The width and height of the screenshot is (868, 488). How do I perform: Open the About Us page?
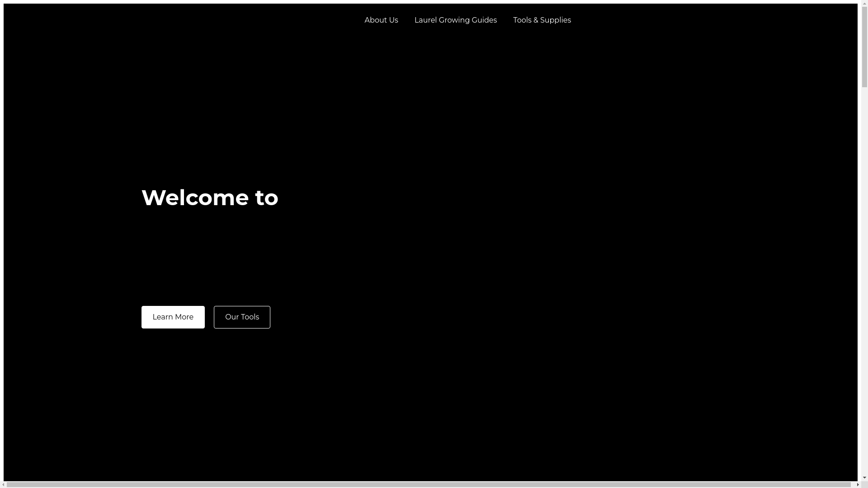click(x=381, y=20)
